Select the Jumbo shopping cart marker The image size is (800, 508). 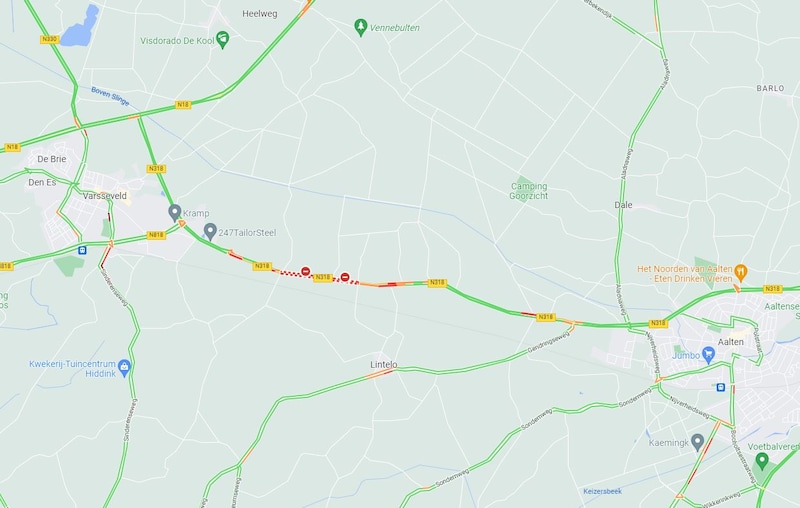point(708,353)
